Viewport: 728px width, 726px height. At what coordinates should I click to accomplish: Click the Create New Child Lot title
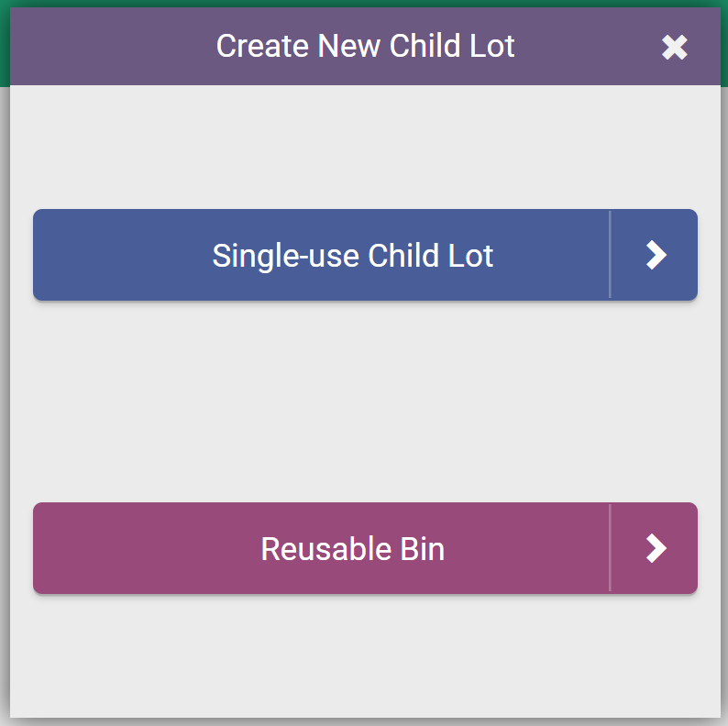[365, 46]
